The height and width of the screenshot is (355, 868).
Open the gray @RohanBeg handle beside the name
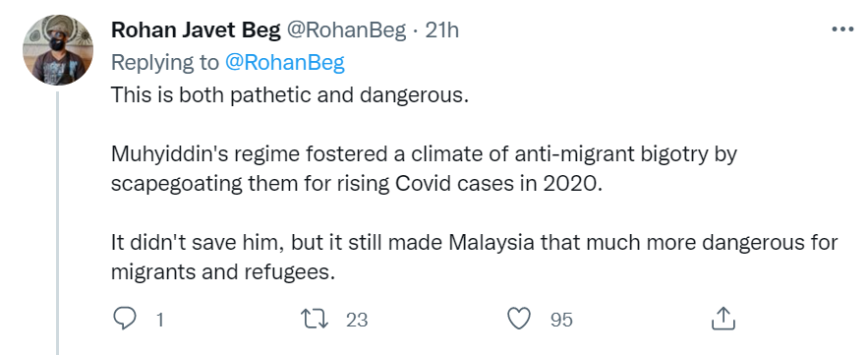[346, 30]
